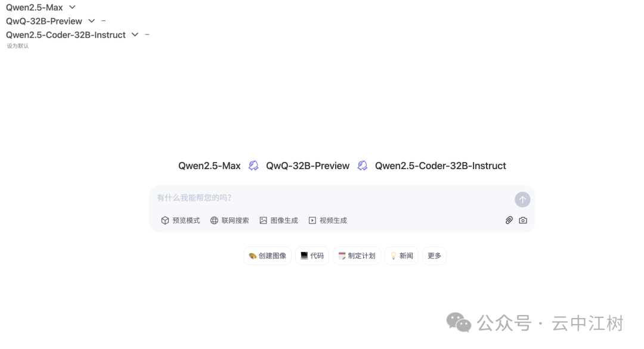
Task: Select the 制定计划 suggestion chip
Action: (x=357, y=256)
